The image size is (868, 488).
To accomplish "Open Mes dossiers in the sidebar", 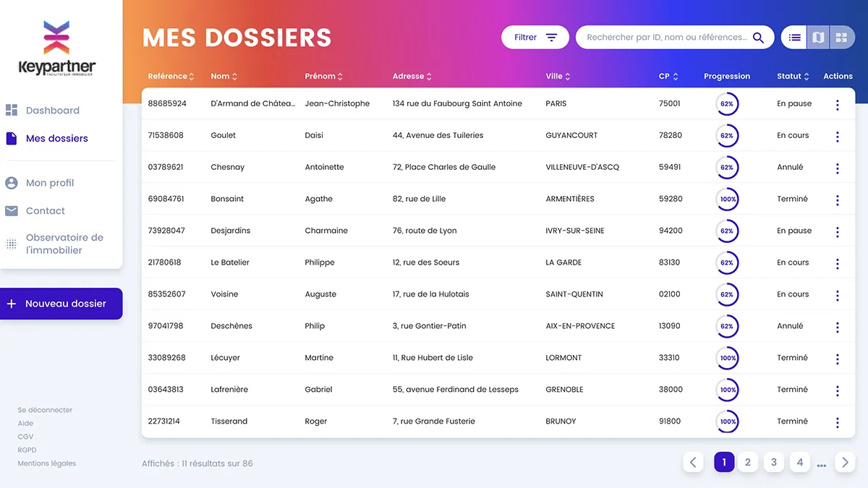I will 56,139.
